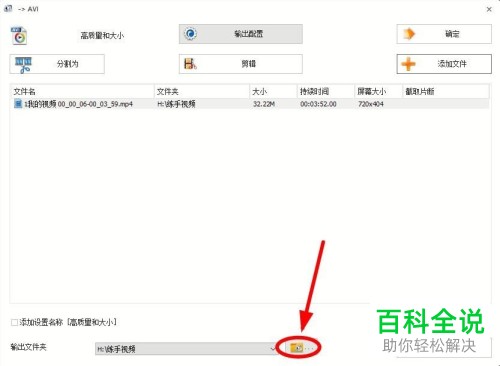This screenshot has width=500, height=366.
Task: Sort by 文件名 column header
Action: [x=82, y=91]
